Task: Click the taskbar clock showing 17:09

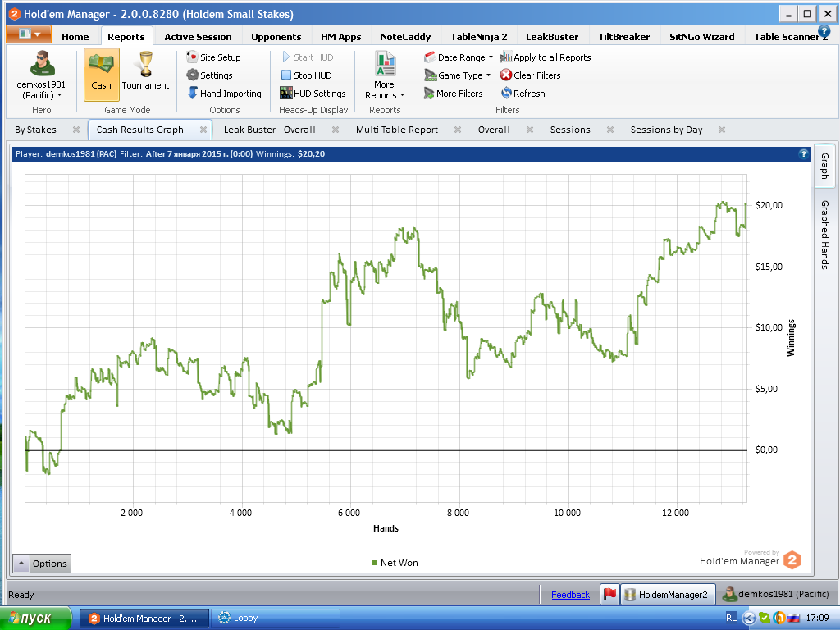Action: [x=818, y=619]
